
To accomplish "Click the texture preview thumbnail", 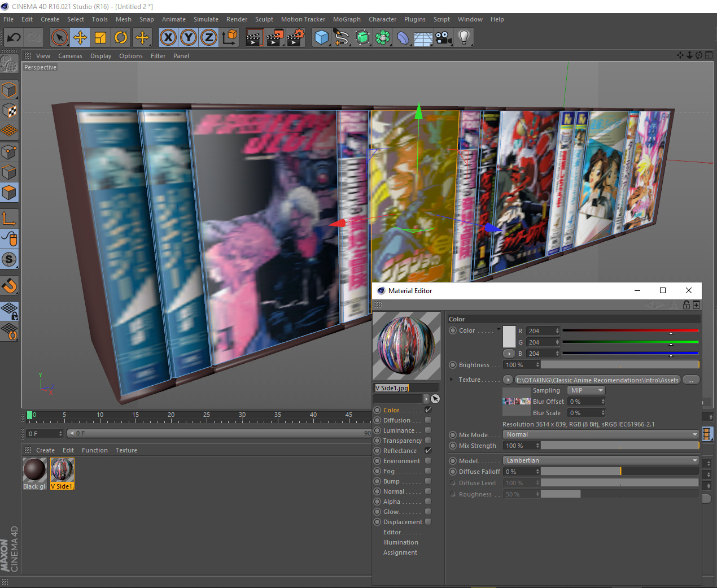I will pos(517,401).
